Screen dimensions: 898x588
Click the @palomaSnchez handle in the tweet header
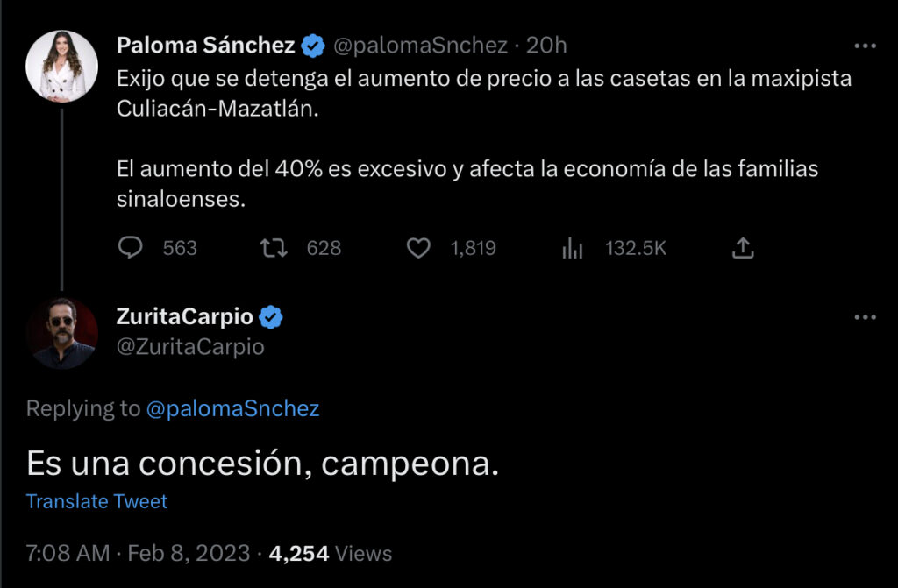click(422, 45)
